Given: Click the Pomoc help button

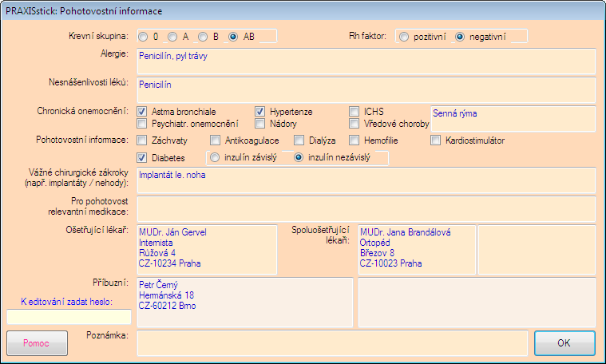Looking at the screenshot, I should coord(37,342).
